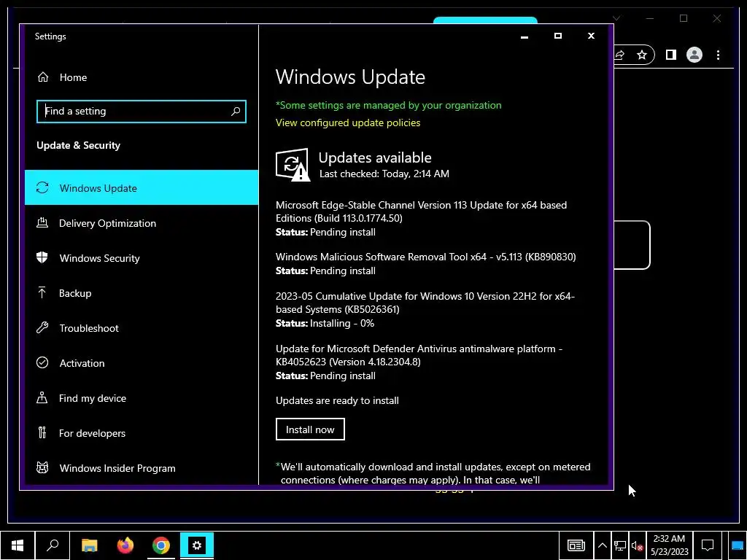This screenshot has width=747, height=560.
Task: Select Find my device
Action: tap(142, 398)
